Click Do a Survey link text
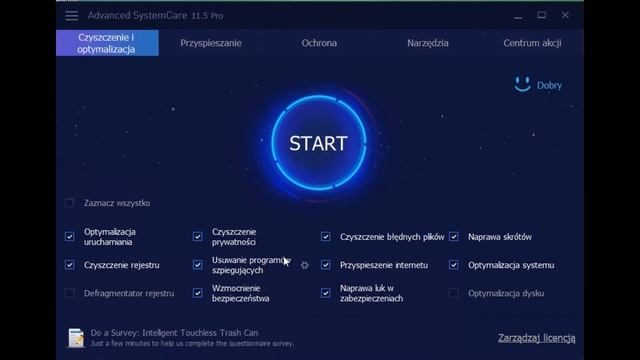 click(x=174, y=333)
